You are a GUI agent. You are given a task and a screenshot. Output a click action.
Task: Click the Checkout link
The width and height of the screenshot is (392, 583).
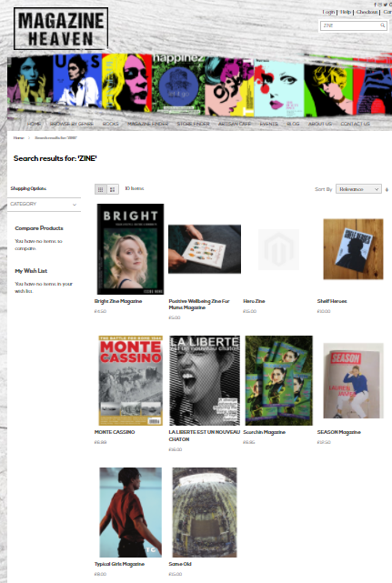(x=367, y=12)
